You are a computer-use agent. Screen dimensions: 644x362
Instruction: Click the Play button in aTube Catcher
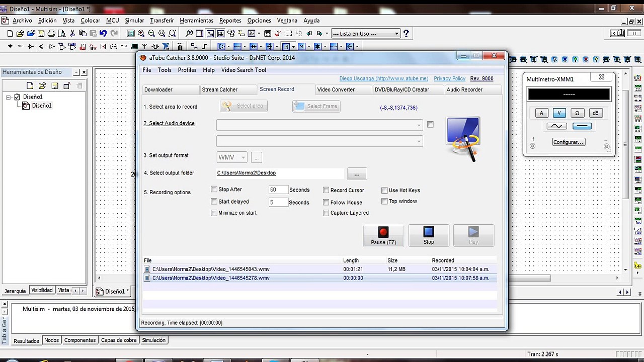[x=473, y=235]
